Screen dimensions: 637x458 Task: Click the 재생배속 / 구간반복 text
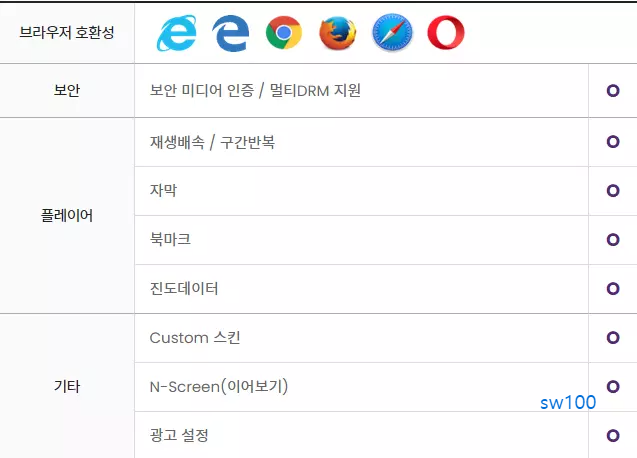click(212, 142)
